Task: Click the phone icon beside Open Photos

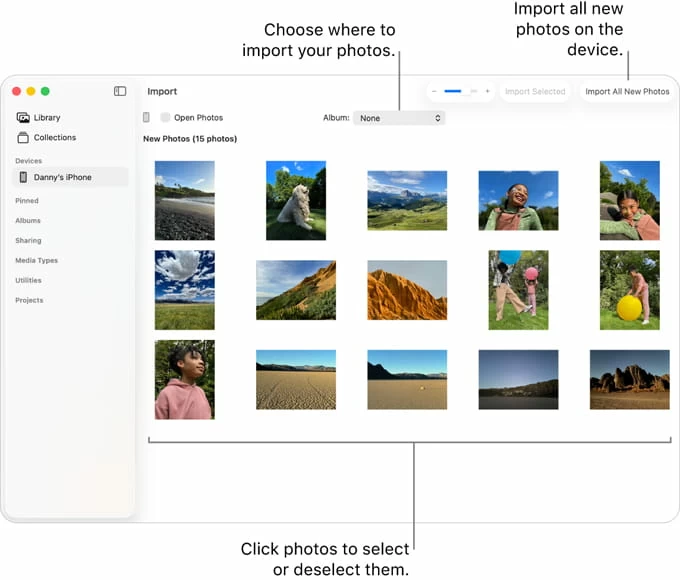Action: (146, 118)
